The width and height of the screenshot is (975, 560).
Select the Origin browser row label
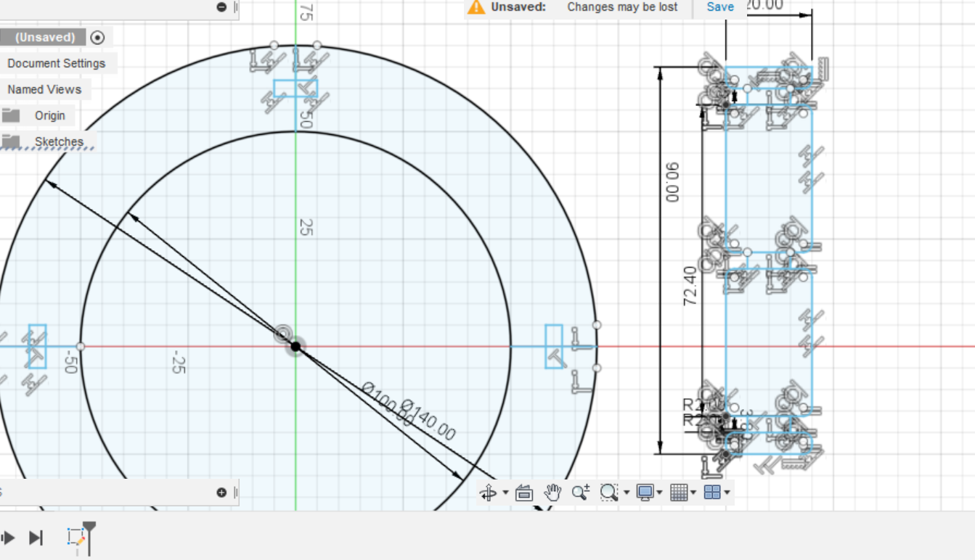50,115
